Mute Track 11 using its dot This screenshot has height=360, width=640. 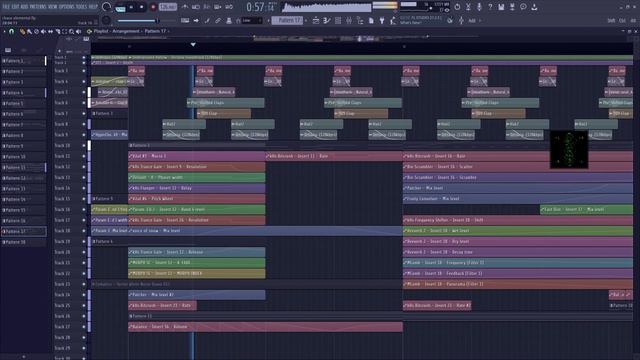84,156
